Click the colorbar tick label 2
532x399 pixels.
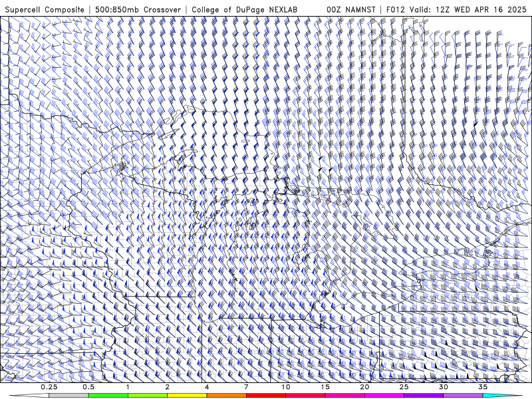[168, 387]
